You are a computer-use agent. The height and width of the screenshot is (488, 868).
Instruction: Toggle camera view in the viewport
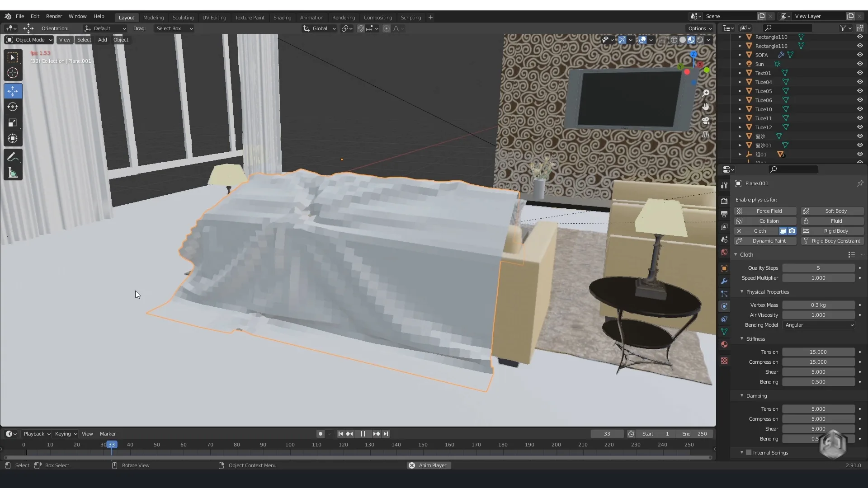click(705, 121)
